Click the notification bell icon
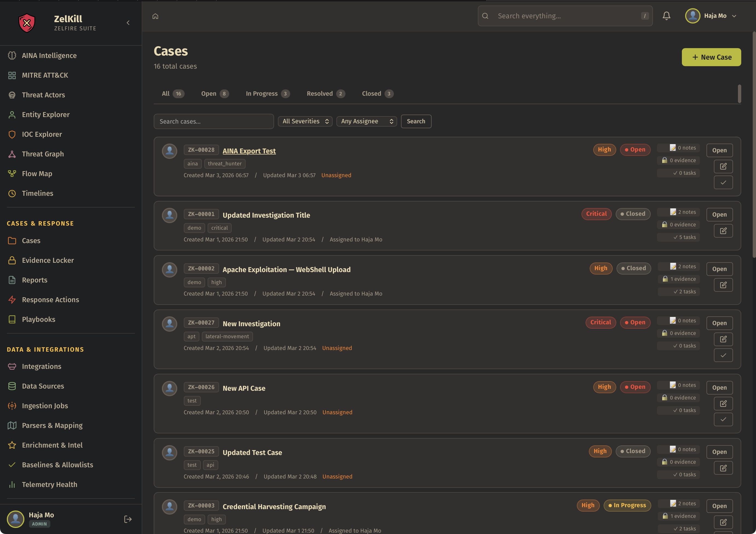The width and height of the screenshot is (756, 534). (x=666, y=16)
